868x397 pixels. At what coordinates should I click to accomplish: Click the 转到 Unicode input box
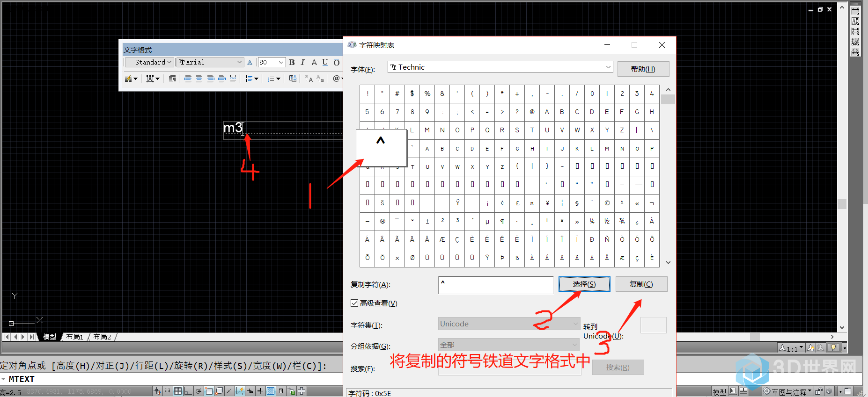pyautogui.click(x=653, y=325)
